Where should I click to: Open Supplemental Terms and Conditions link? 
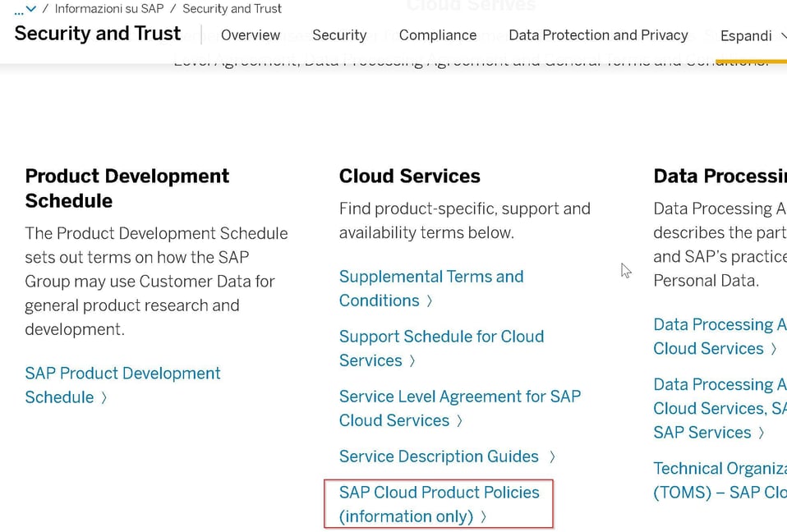pyautogui.click(x=430, y=277)
